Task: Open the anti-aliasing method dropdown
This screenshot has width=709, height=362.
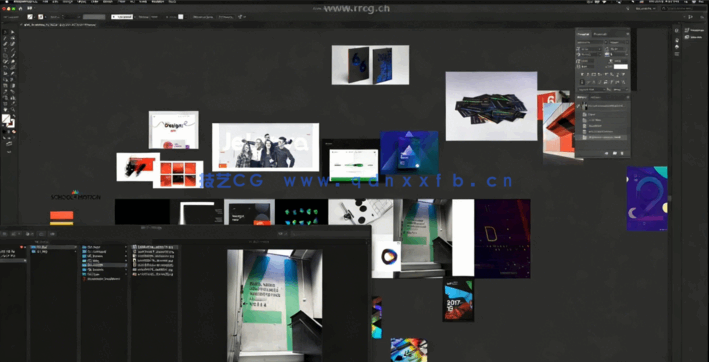Action: [x=621, y=89]
